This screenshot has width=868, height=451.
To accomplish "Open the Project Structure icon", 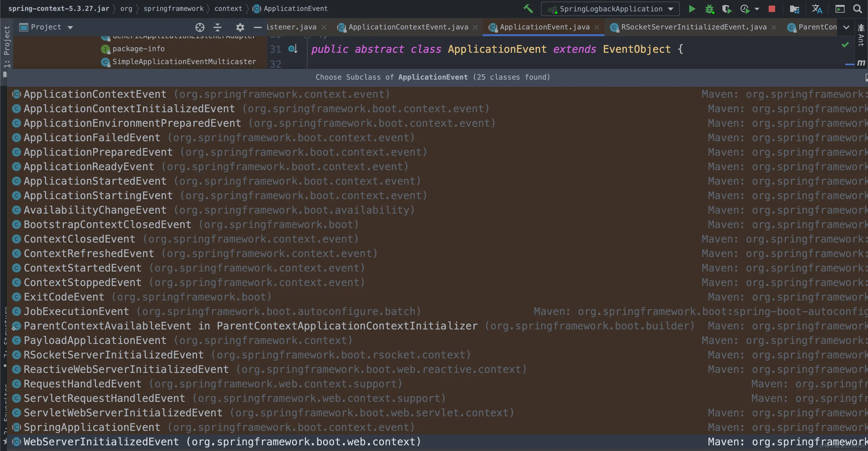I will (x=795, y=9).
